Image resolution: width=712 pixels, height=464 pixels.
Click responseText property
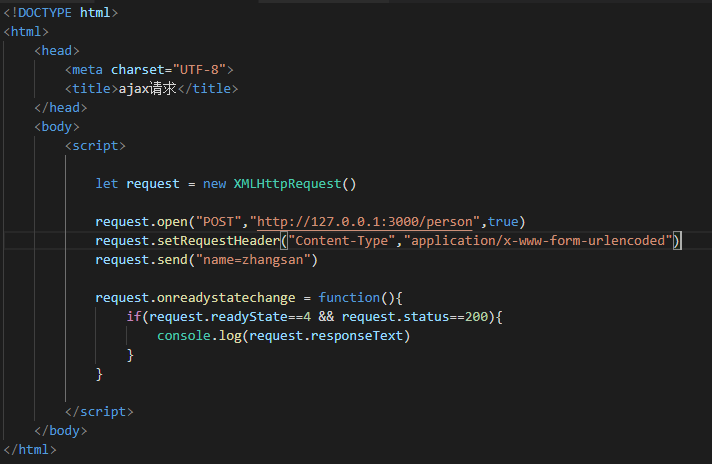point(357,336)
